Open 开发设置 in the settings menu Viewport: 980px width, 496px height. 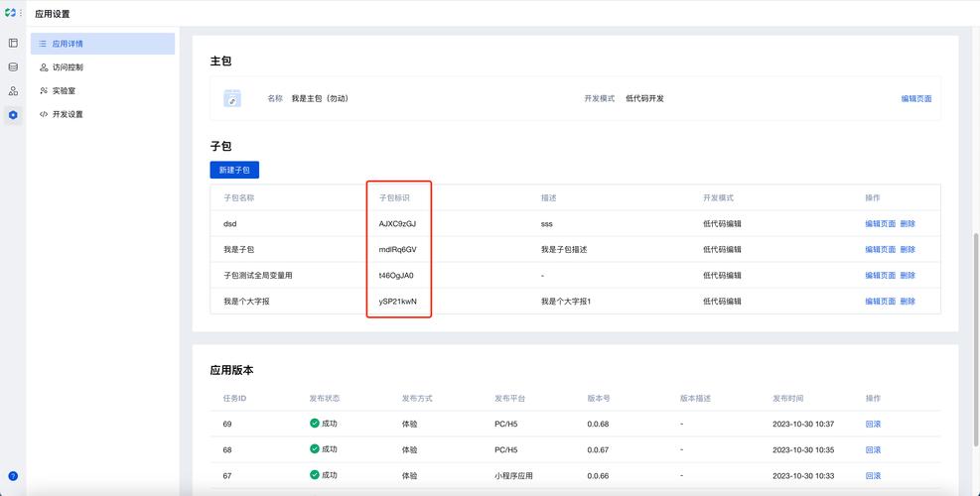[102, 114]
